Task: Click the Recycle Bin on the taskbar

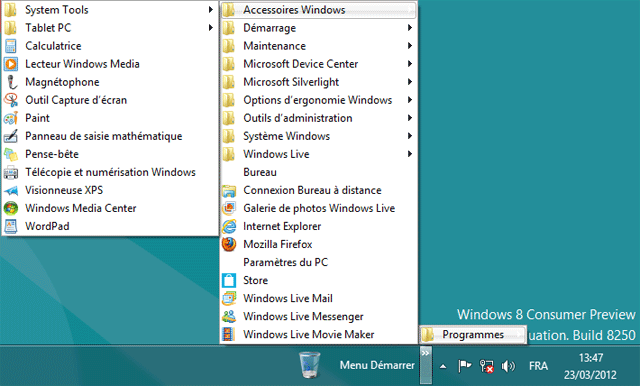Action: 309,364
